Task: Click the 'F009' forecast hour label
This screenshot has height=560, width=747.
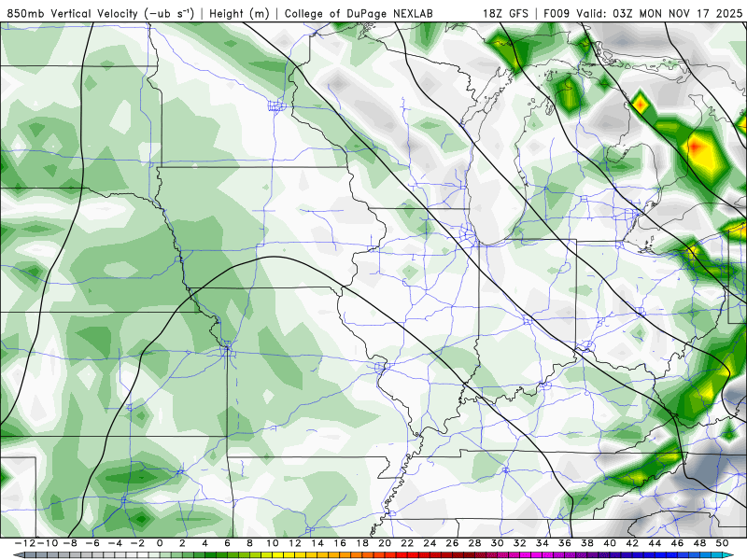Action: 557,14
